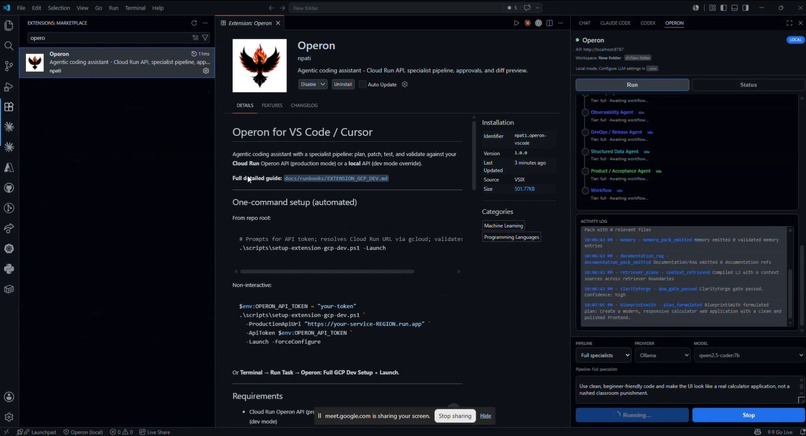
Task: Toggle the primary side bar layout icon
Action: 723,8
